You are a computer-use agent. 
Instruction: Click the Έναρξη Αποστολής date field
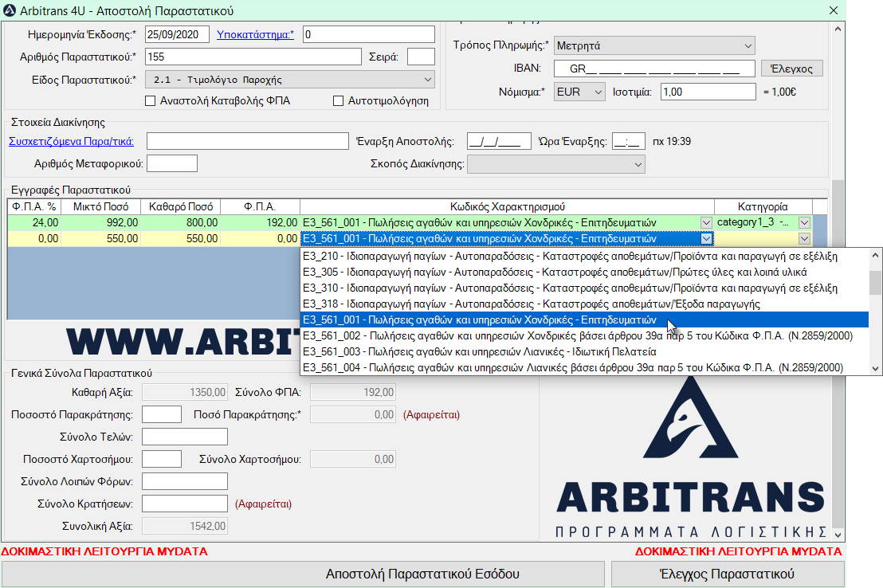coord(499,141)
